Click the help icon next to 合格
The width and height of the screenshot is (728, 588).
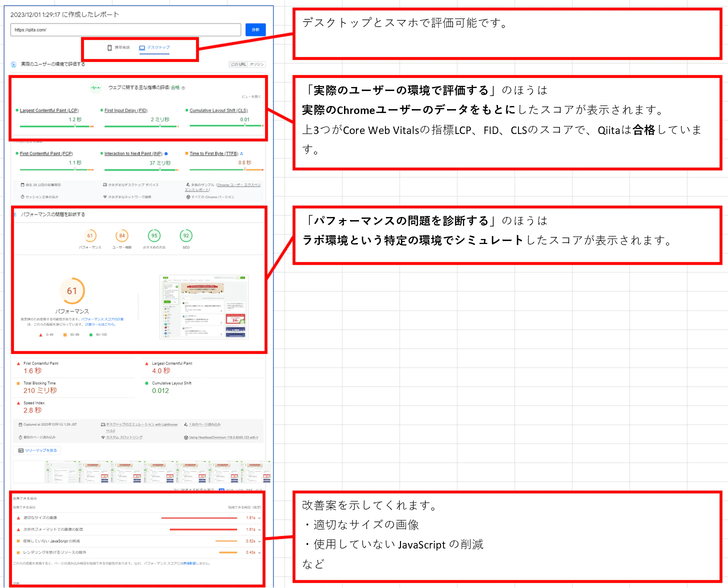183,88
